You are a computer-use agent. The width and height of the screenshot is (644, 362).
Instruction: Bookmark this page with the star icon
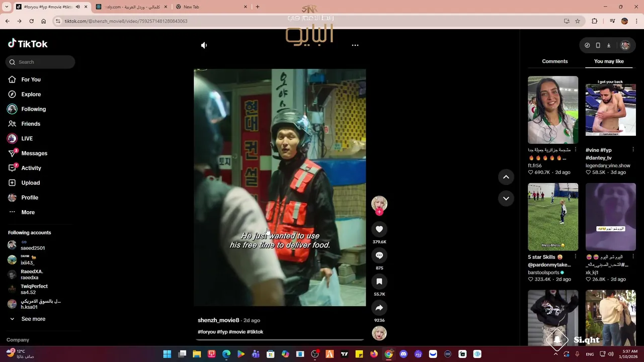(x=578, y=21)
